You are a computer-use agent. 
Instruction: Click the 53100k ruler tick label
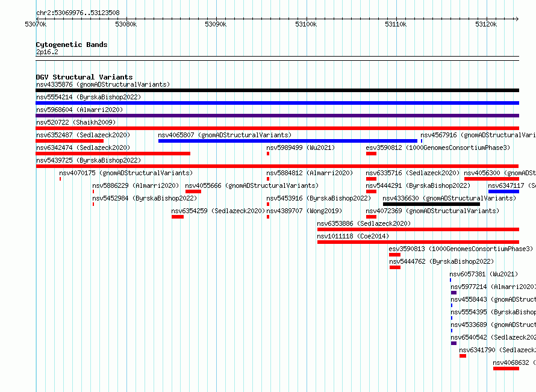click(x=306, y=24)
